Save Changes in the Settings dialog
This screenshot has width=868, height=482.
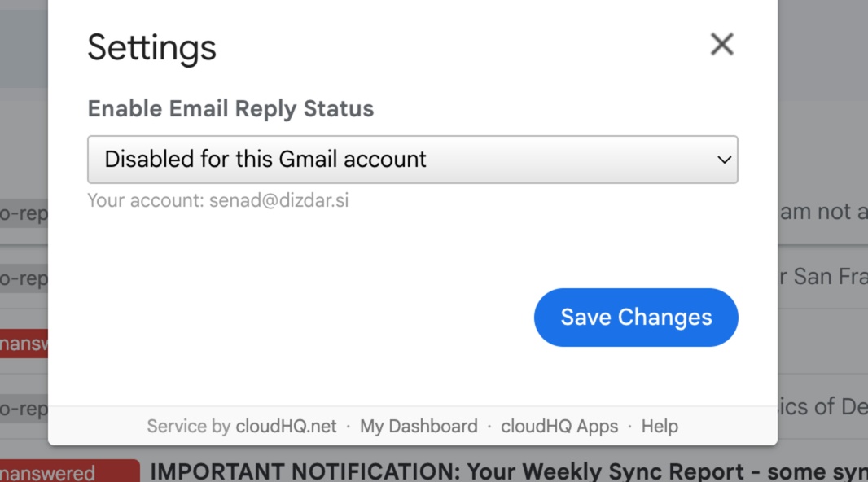tap(636, 317)
